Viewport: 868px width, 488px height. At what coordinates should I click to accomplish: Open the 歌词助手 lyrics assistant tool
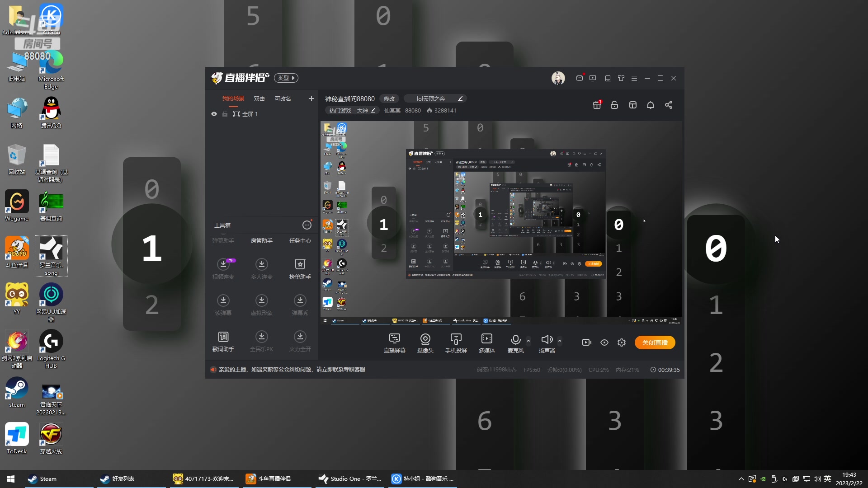point(223,337)
